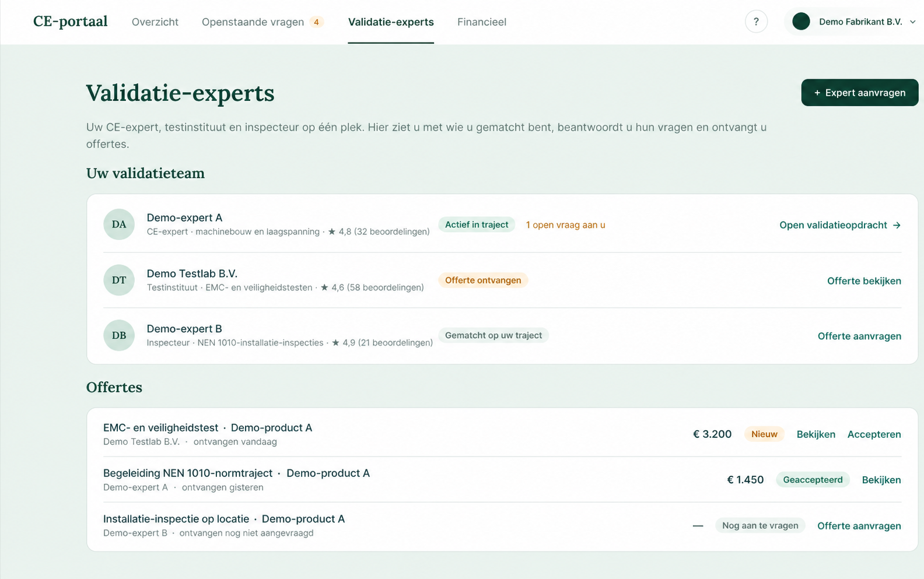Select the Validatie-experts tab
Viewport: 924px width, 579px height.
click(391, 22)
